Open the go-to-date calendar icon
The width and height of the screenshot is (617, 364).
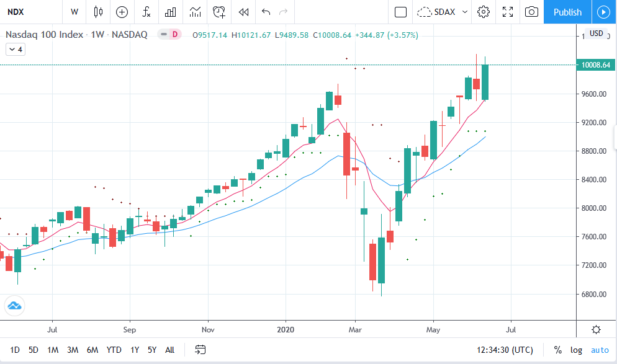(x=200, y=350)
